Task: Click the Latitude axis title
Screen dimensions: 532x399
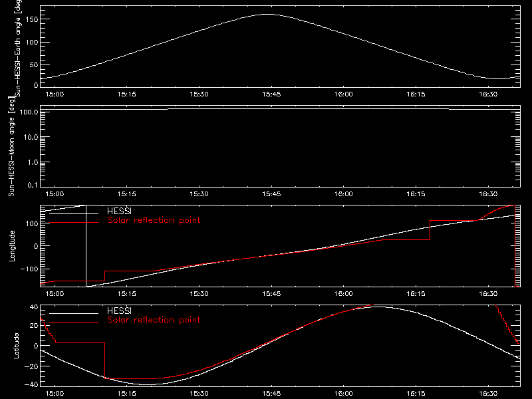Action: point(16,346)
